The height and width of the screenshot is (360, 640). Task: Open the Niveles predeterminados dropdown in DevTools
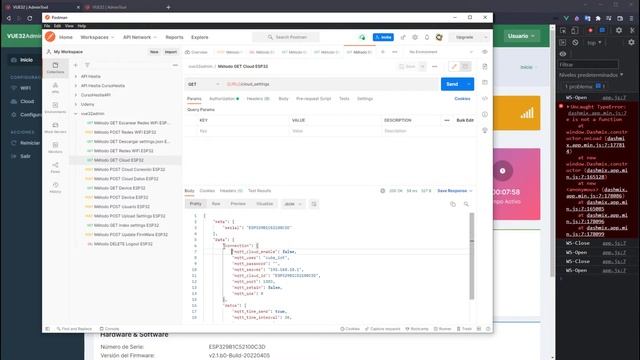[x=591, y=75]
